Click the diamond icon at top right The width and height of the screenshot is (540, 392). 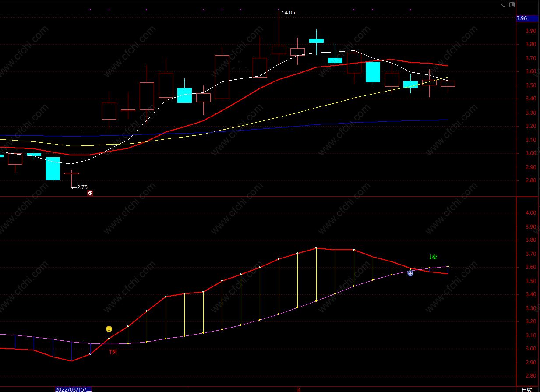click(x=504, y=4)
